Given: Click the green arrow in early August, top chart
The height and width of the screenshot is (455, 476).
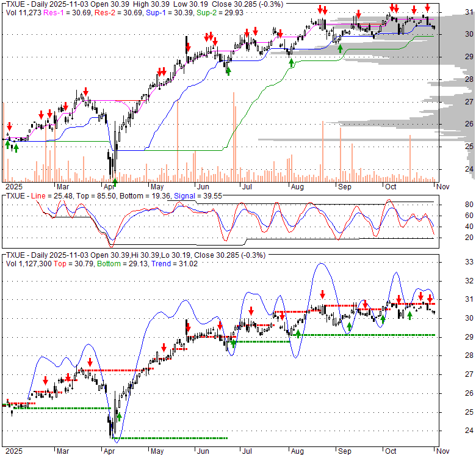Looking at the screenshot, I should click(291, 63).
